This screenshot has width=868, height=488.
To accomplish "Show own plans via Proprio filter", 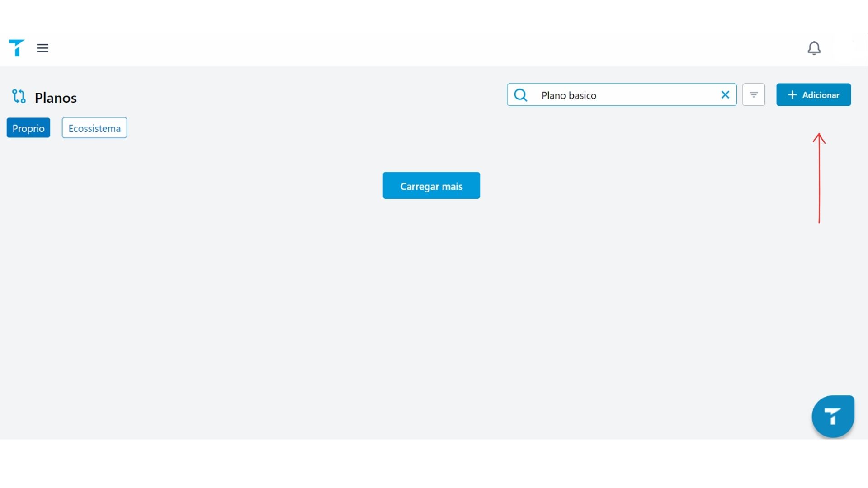I will click(28, 128).
